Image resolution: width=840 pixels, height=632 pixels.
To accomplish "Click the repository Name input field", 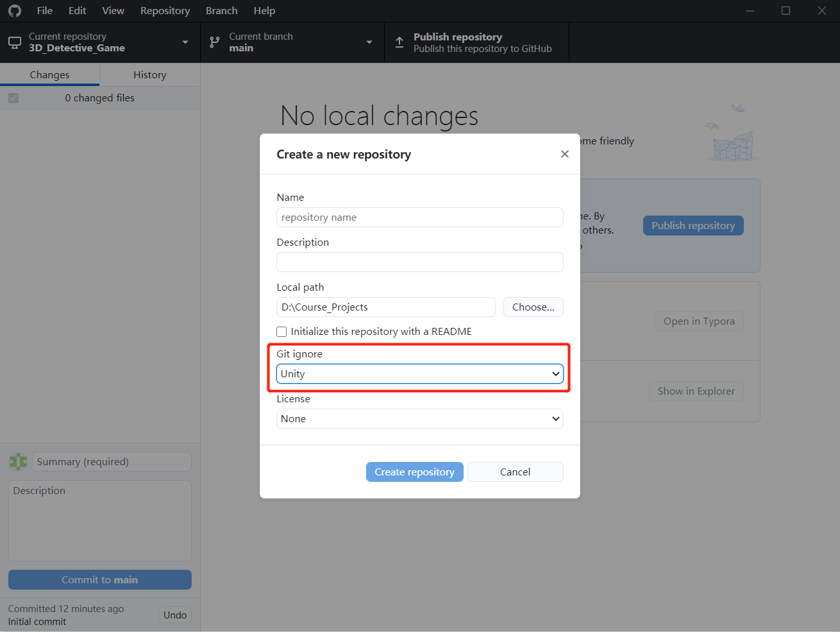I will [419, 217].
